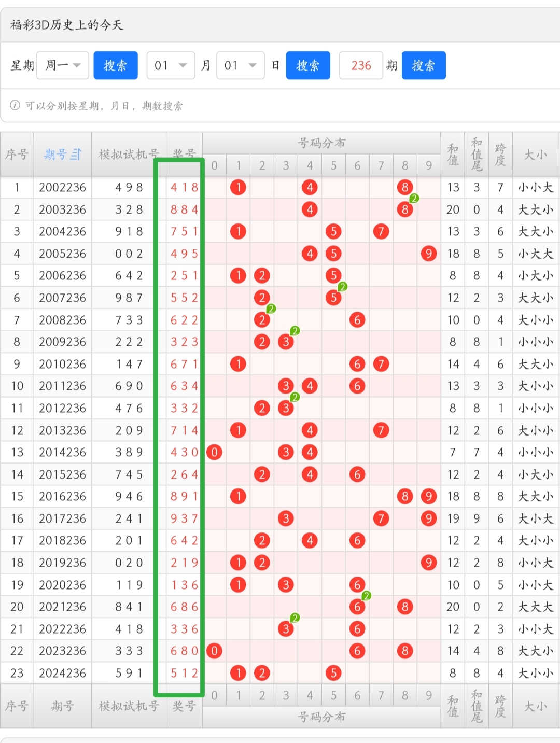
Task: Click 大大大 size value in row 20
Action: pyautogui.click(x=536, y=607)
